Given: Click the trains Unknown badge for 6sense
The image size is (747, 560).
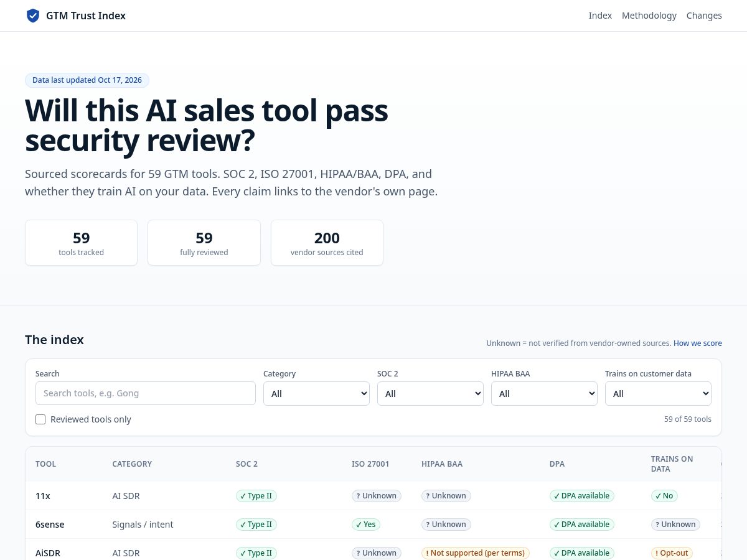Looking at the screenshot, I should pos(676,525).
